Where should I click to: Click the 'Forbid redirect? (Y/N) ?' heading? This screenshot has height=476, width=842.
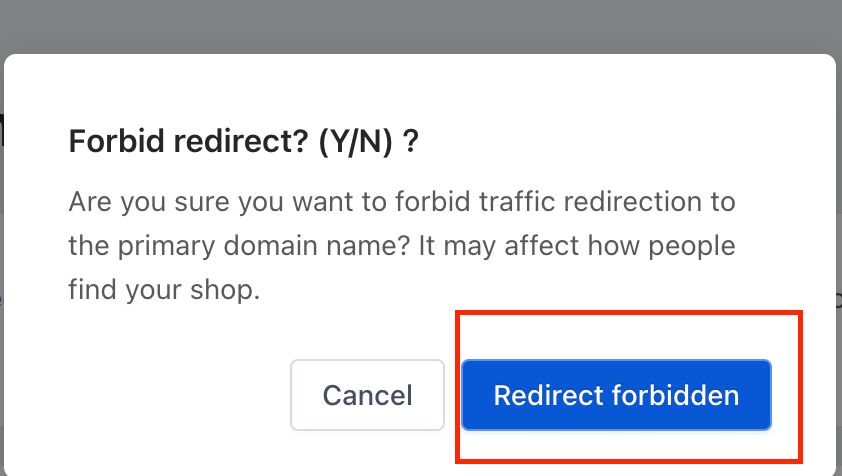[x=243, y=142]
